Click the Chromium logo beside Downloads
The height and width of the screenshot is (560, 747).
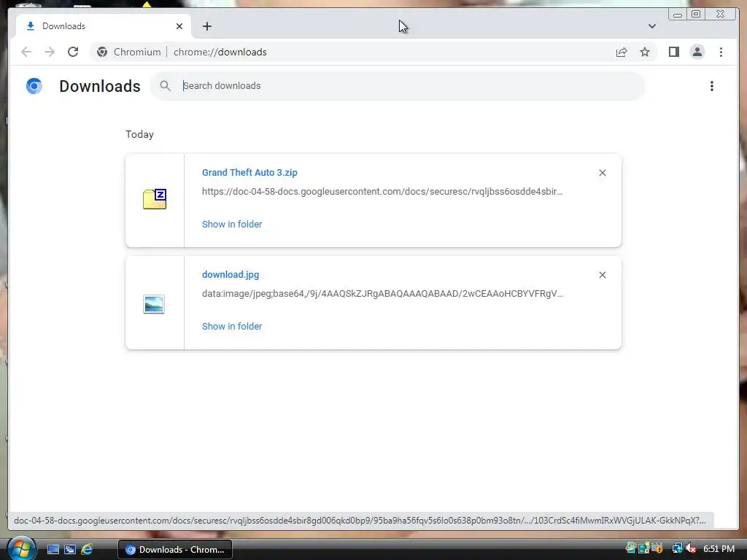[34, 86]
